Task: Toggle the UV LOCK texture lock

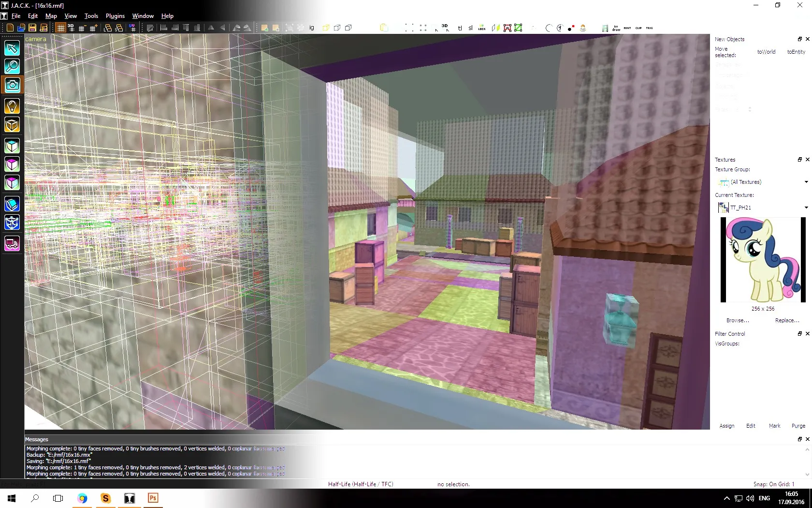Action: tap(481, 28)
